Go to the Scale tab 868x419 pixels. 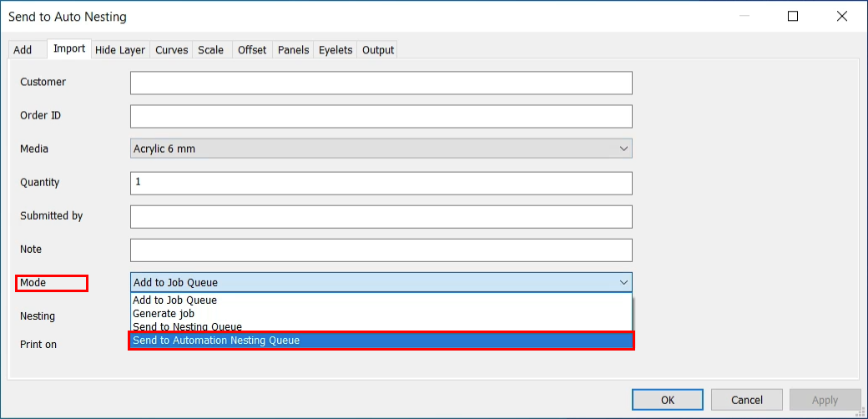click(210, 50)
